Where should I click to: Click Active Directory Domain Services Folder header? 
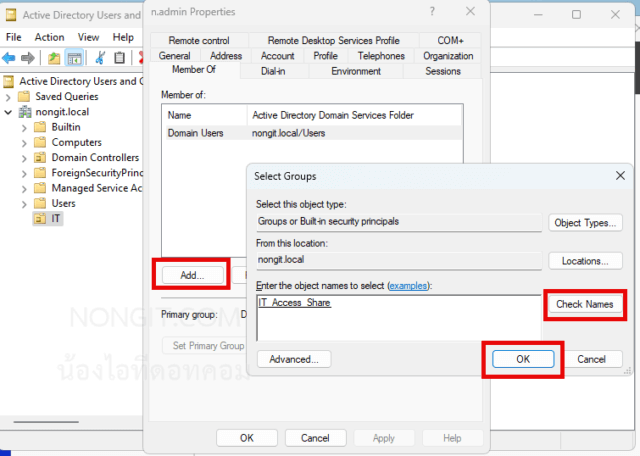(x=354, y=115)
